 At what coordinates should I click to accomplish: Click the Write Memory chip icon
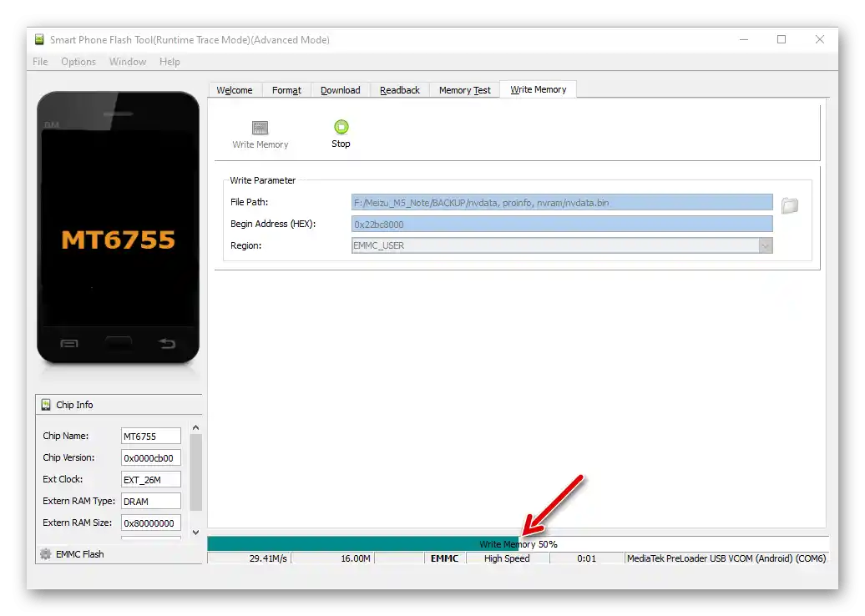click(x=260, y=128)
